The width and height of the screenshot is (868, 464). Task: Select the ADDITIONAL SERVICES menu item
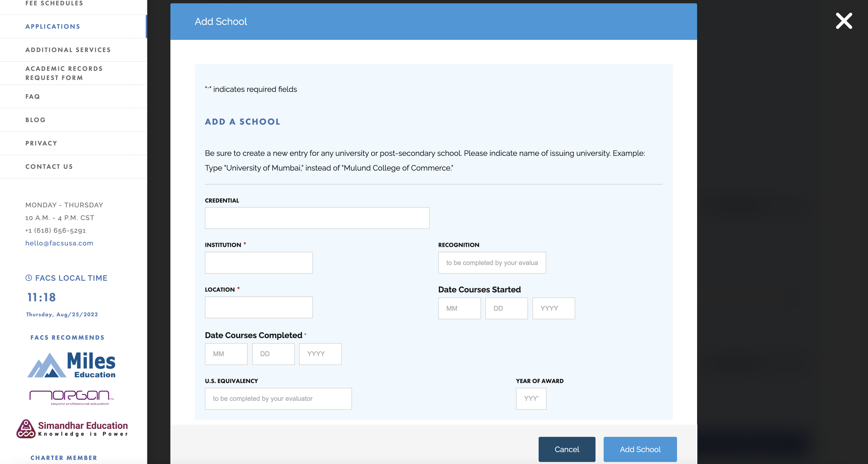[x=68, y=49]
